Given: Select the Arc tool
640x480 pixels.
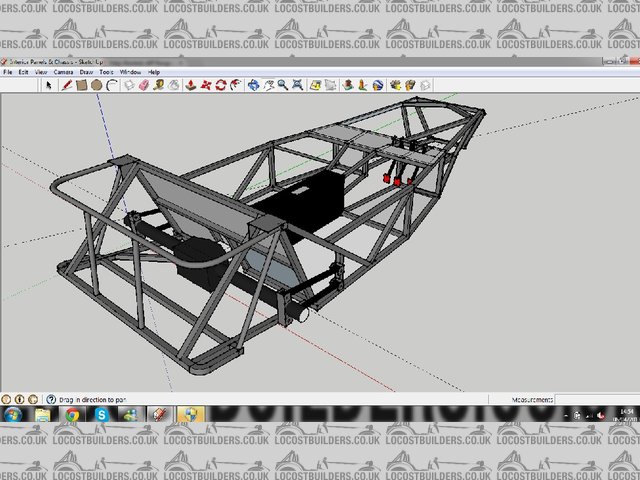Looking at the screenshot, I should 112,86.
